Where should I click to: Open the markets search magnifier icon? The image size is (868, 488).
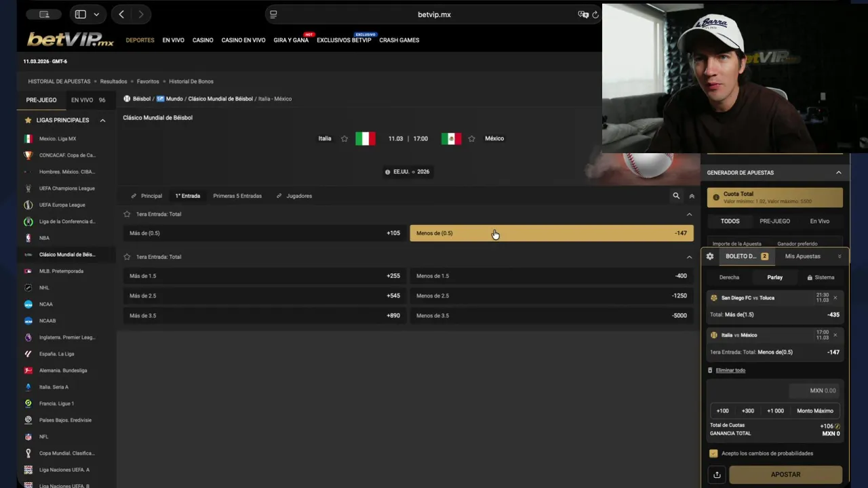coord(676,196)
